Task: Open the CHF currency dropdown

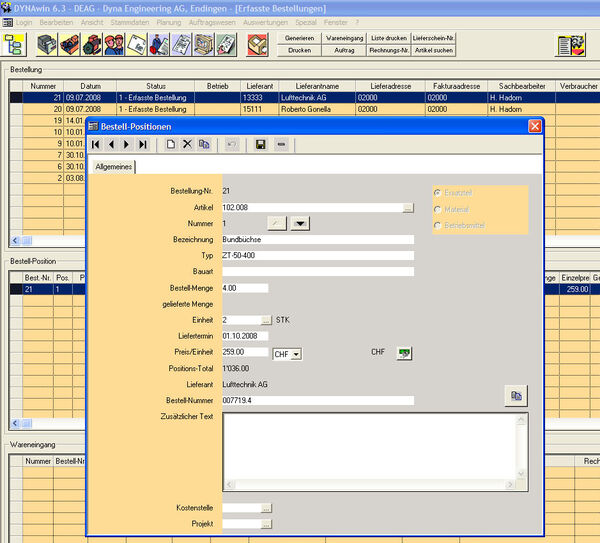Action: click(x=296, y=354)
